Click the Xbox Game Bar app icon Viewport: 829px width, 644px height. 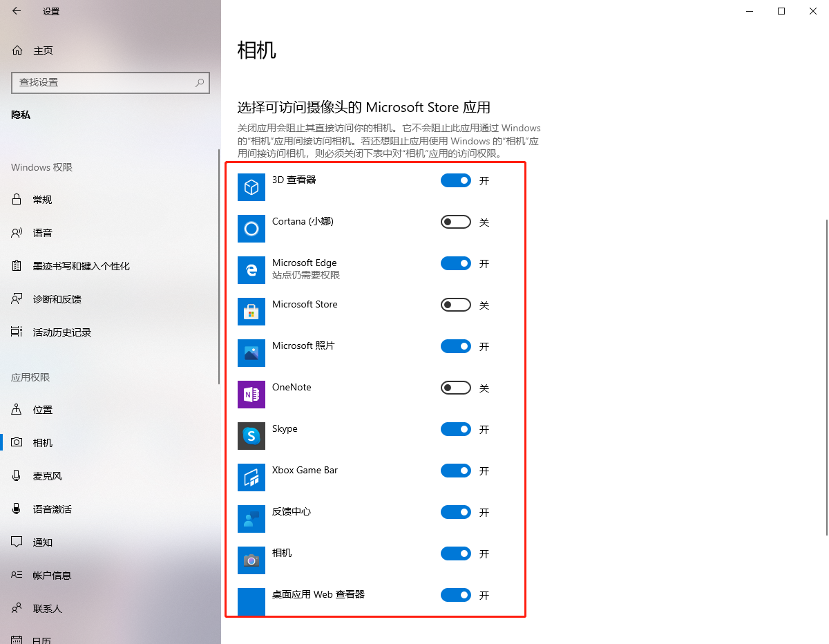pyautogui.click(x=251, y=477)
